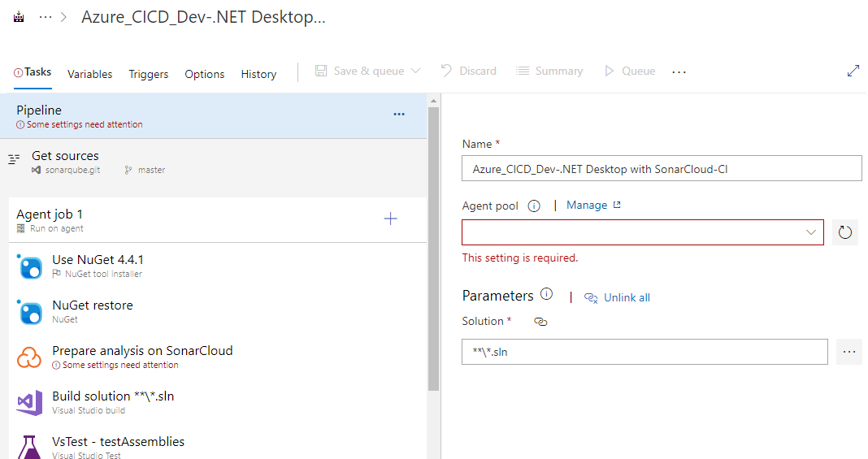Open the Agent pool dropdown

coord(643,232)
